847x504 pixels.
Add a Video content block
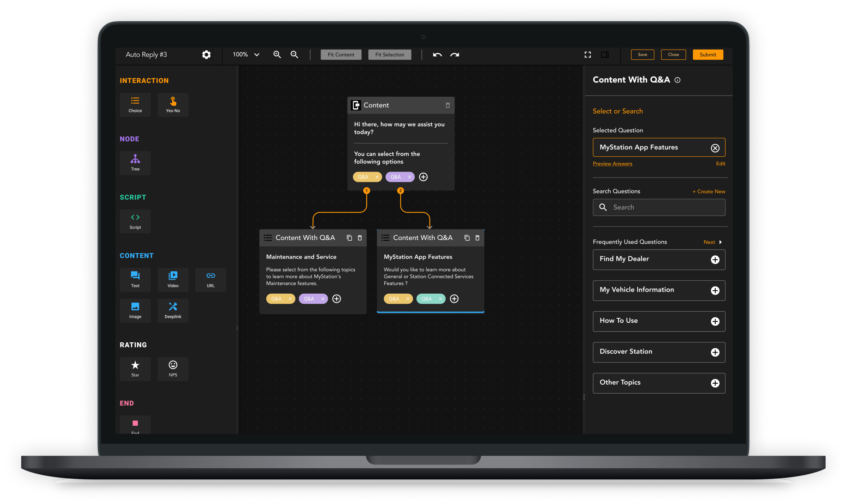[173, 280]
